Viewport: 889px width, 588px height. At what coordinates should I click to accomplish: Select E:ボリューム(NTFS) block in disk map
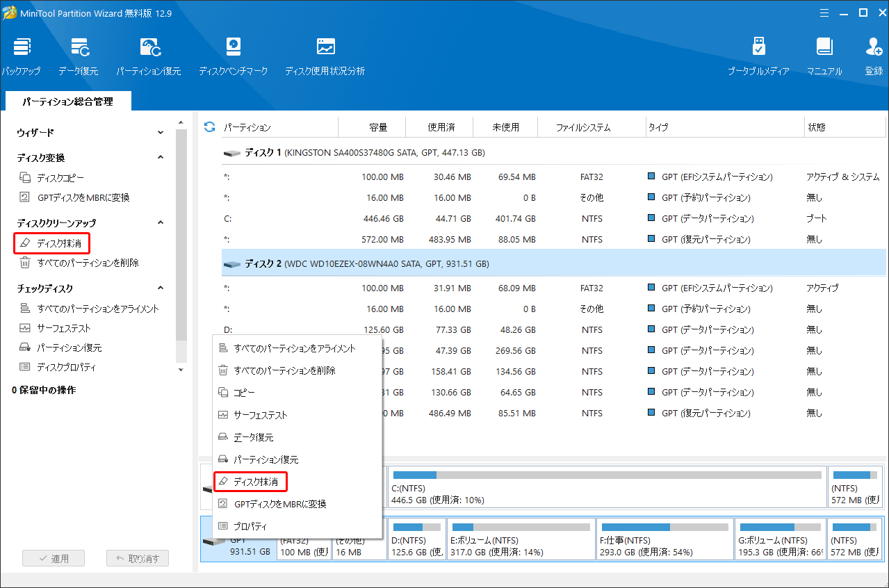[x=520, y=538]
